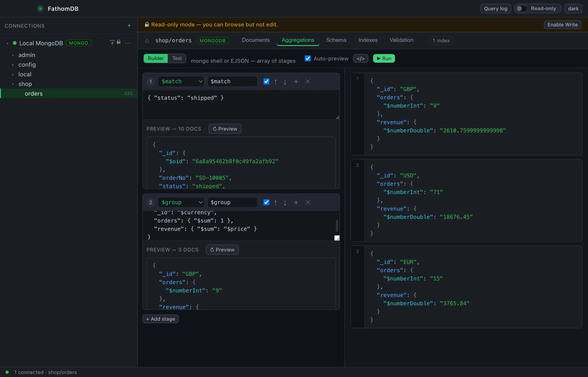Open the Local MongoDB more options menu
This screenshot has width=588, height=377.
128,43
